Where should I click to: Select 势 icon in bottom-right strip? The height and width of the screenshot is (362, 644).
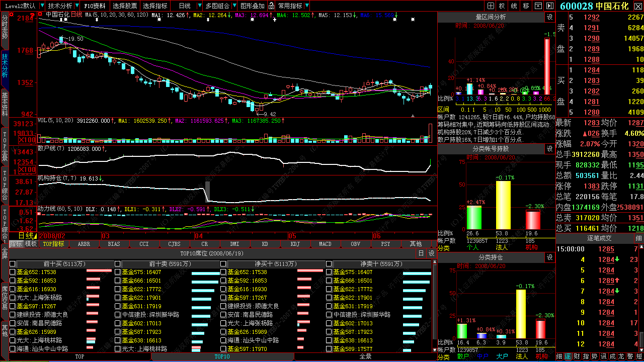point(594,356)
